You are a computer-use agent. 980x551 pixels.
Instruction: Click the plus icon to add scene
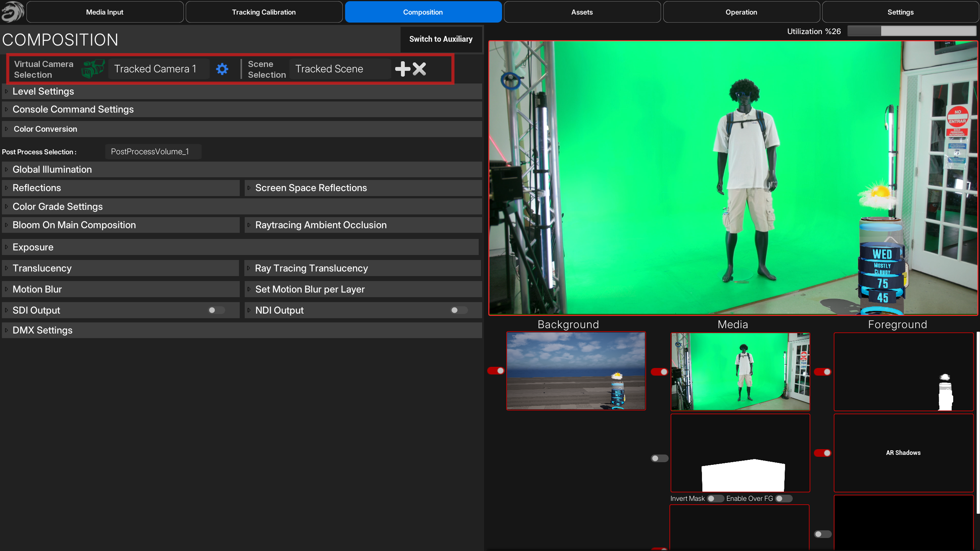(x=402, y=69)
